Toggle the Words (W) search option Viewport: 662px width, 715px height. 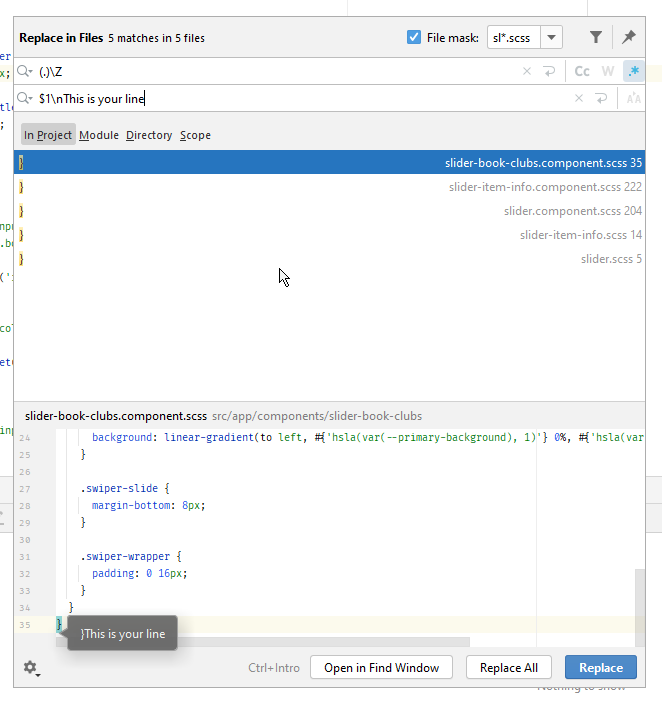pyautogui.click(x=608, y=71)
